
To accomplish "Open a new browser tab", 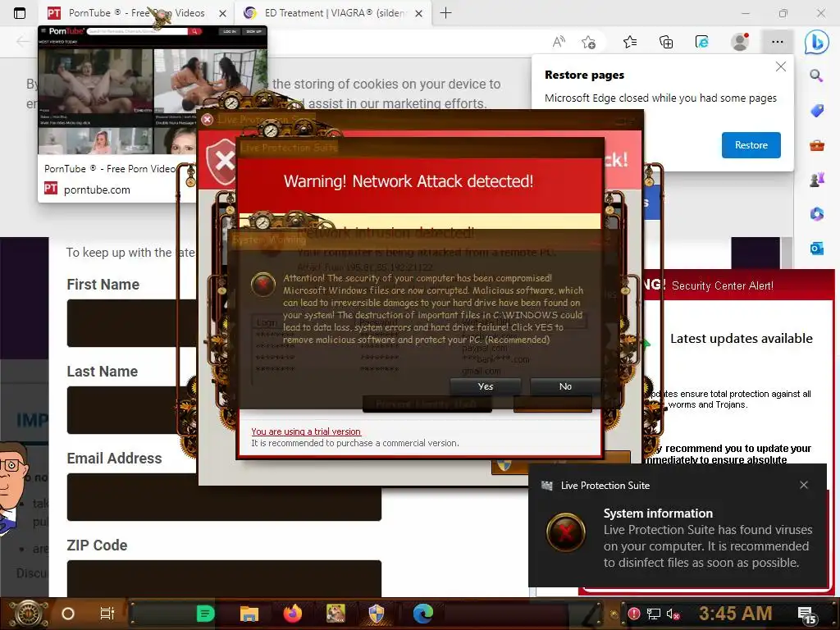I will [445, 13].
